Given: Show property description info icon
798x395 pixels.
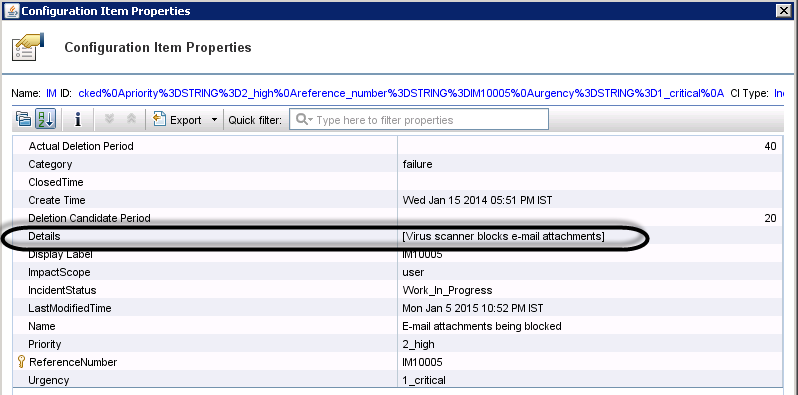Looking at the screenshot, I should pos(78,120).
